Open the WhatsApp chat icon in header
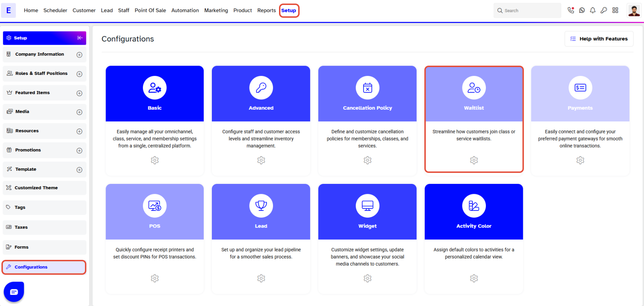Screen dimensions: 644x306 [x=582, y=10]
